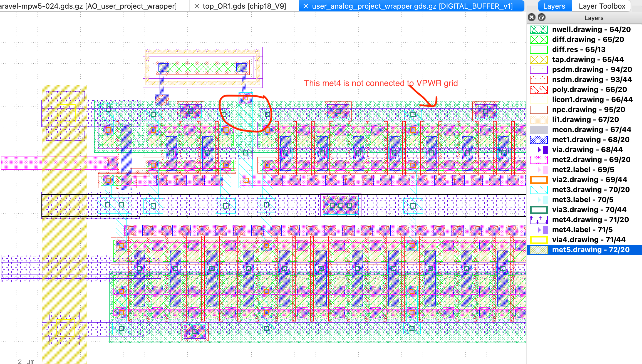Click the psdm.drawing purple dotted color swatch
The width and height of the screenshot is (642, 364).
tap(539, 70)
